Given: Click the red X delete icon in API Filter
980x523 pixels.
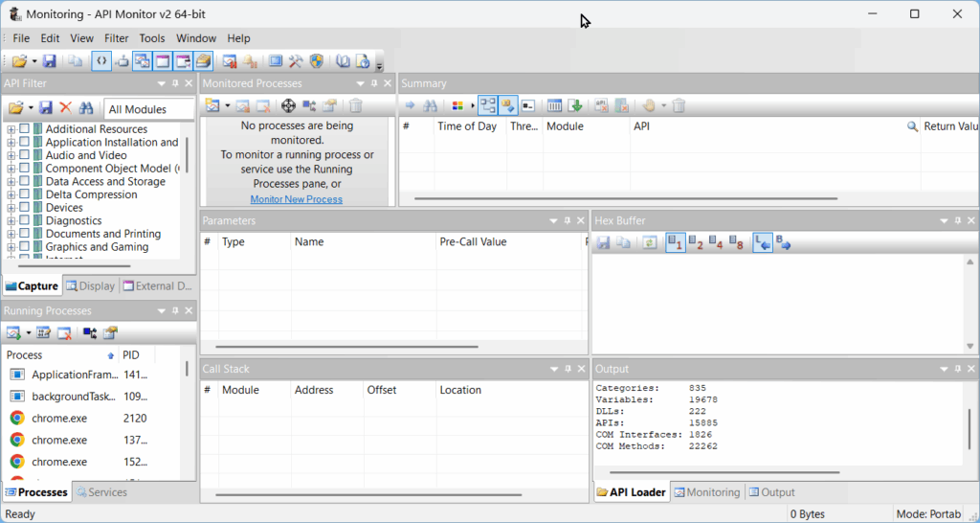Looking at the screenshot, I should (x=66, y=108).
